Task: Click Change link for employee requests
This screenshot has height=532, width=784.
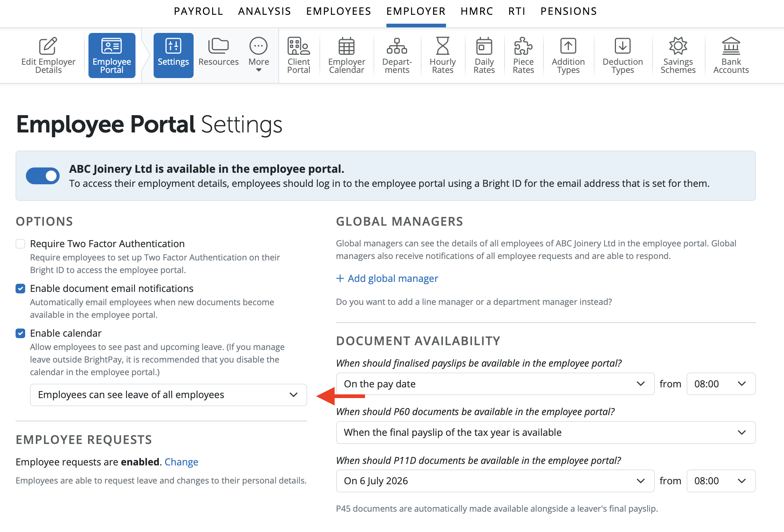Action: tap(181, 462)
